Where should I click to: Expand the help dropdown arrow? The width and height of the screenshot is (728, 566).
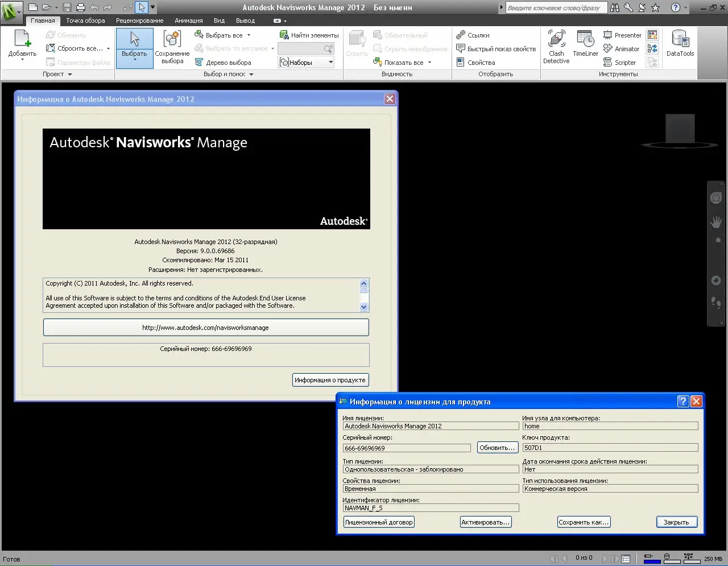pyautogui.click(x=685, y=7)
